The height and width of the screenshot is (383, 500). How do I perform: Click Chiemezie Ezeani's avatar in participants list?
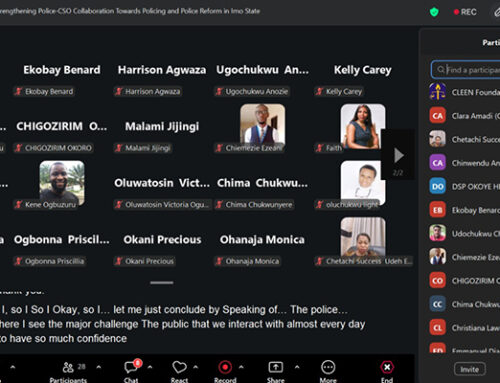[437, 257]
